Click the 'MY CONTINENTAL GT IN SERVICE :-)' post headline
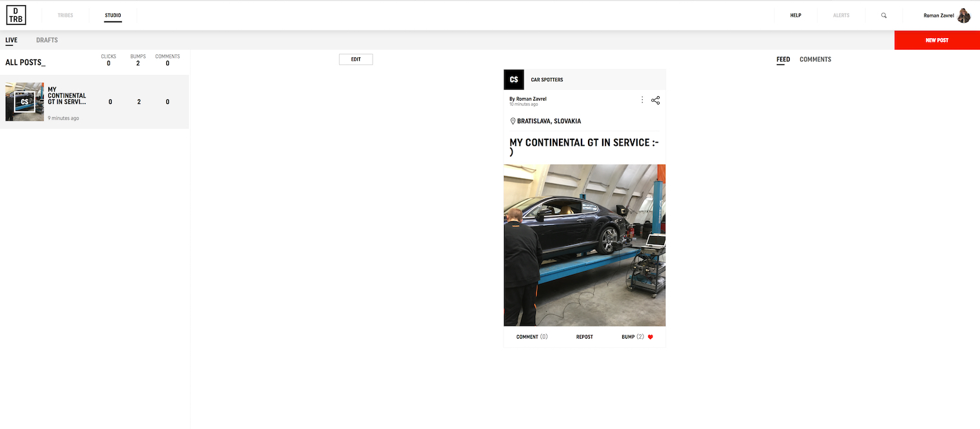This screenshot has width=980, height=429. 584,147
